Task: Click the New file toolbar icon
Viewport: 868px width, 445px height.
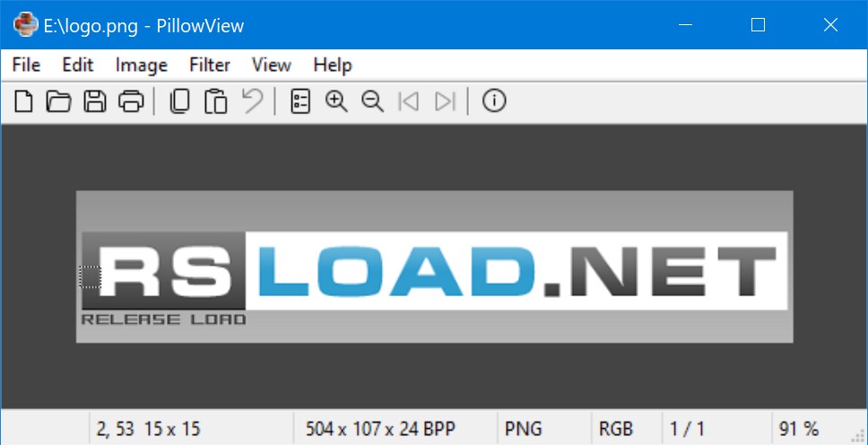Action: 23,101
